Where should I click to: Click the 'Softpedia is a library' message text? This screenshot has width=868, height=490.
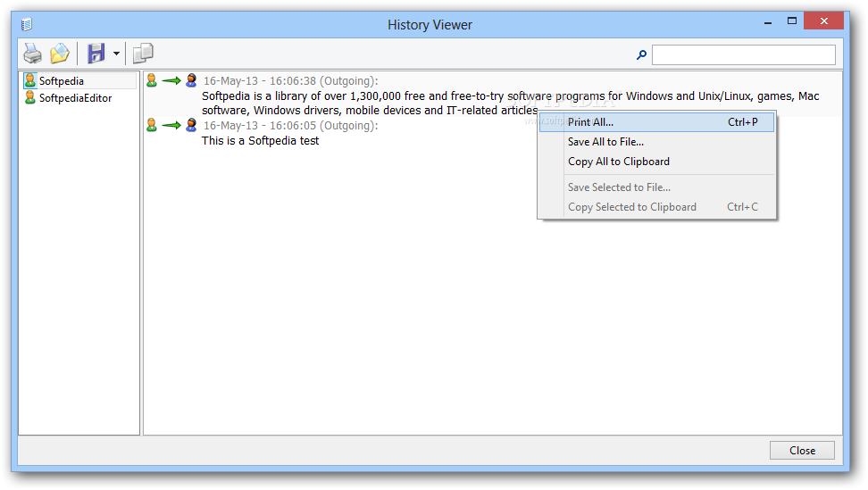pyautogui.click(x=510, y=103)
